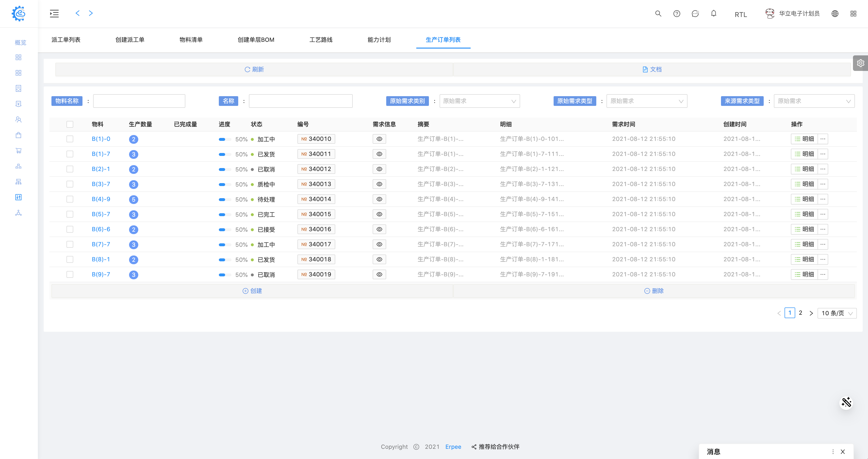Check the checkbox for row B(1)-0
Viewport: 868px width, 459px height.
click(70, 139)
